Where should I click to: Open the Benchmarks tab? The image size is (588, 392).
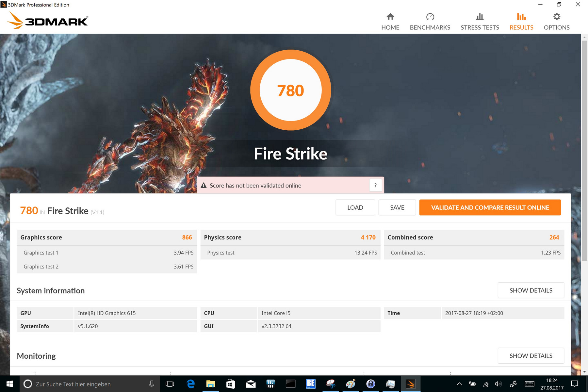[430, 22]
